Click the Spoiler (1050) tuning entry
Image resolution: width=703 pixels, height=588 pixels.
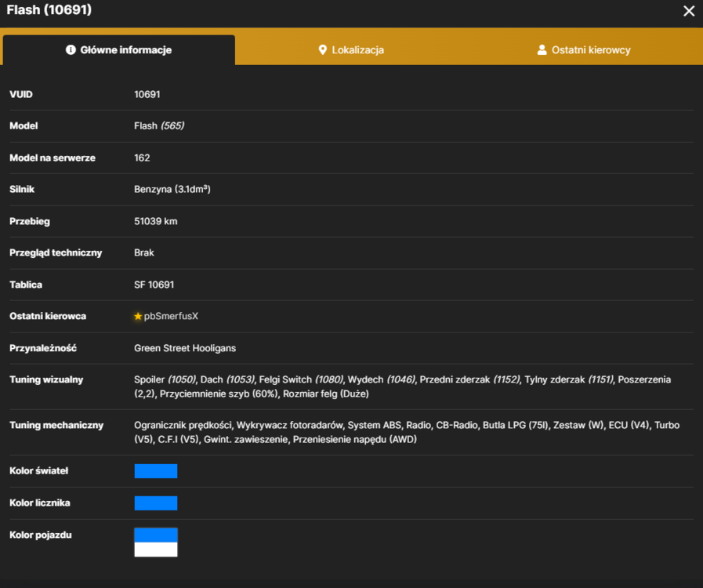[x=165, y=379]
